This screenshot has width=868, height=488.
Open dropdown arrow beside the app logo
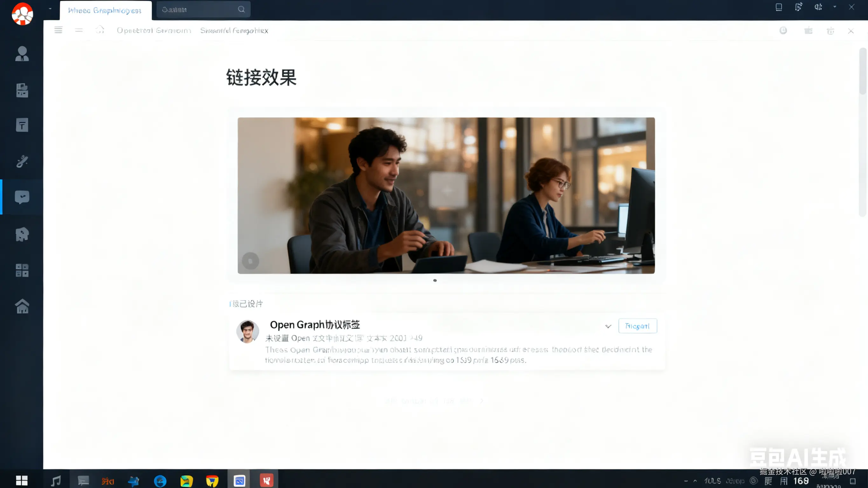(x=50, y=9)
